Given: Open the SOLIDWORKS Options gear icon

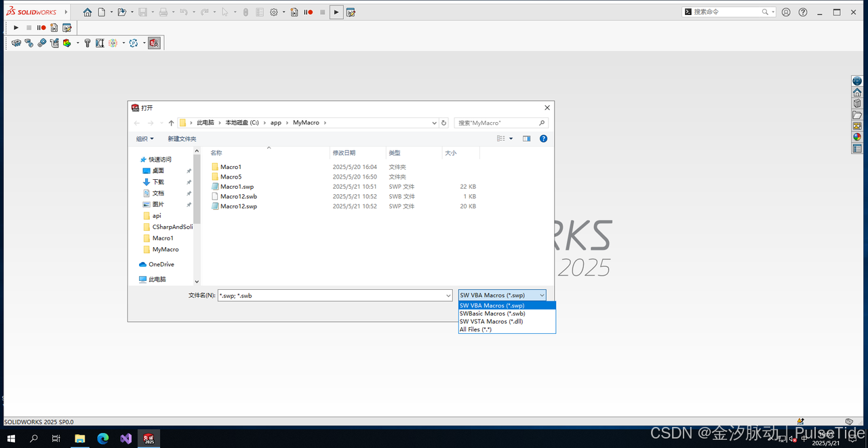Looking at the screenshot, I should [x=273, y=12].
